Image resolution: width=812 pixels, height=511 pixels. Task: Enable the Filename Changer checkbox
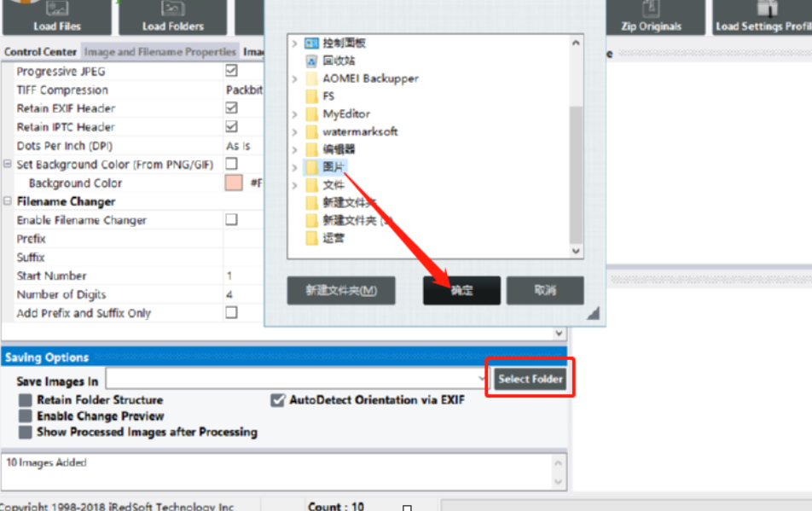(x=231, y=219)
